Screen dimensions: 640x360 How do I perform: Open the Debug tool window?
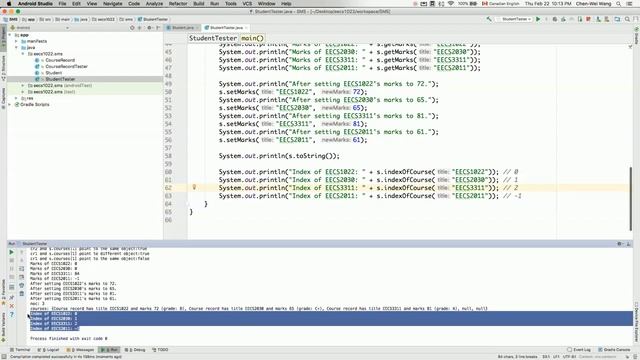click(x=135, y=350)
